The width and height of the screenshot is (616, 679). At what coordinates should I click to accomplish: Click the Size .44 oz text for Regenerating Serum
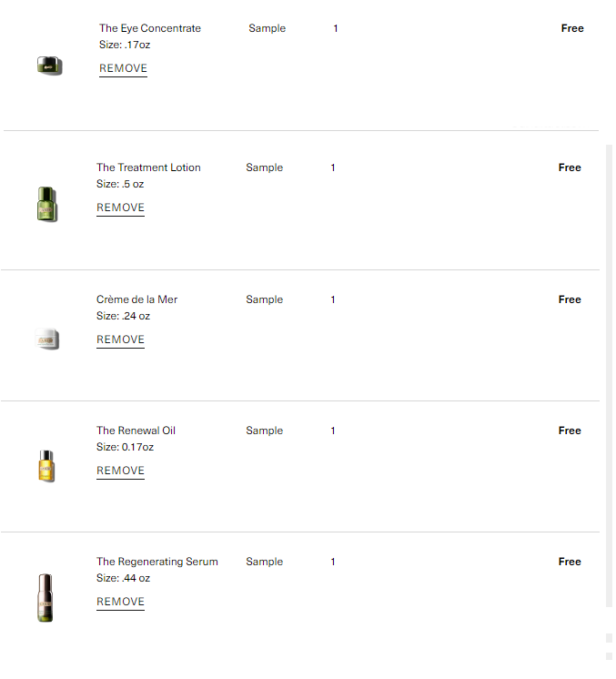click(124, 578)
